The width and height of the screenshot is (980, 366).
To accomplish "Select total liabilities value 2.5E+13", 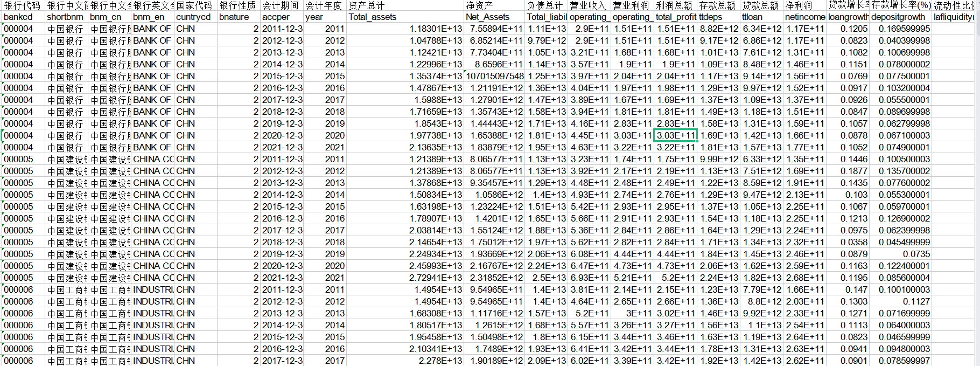I will click(547, 278).
